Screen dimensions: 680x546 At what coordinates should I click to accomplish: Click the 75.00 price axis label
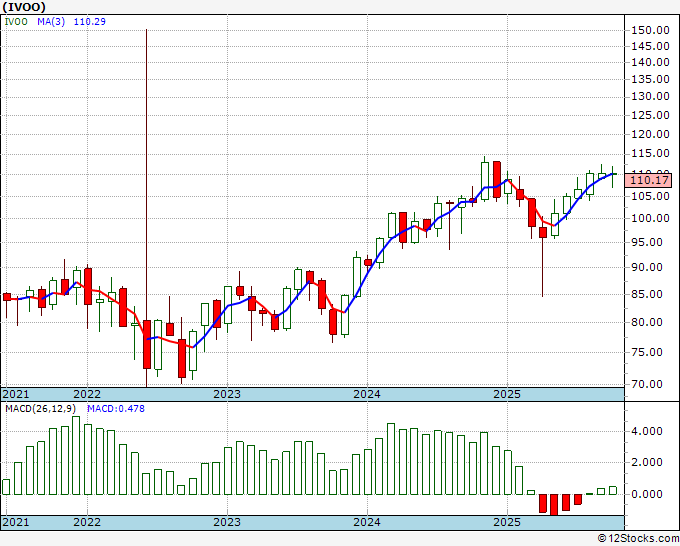coord(647,352)
